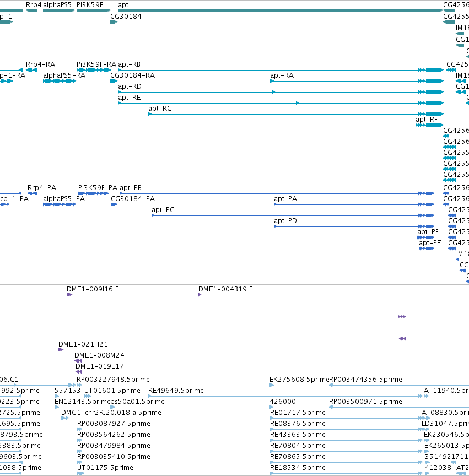Click the apt-RC transcript label
The width and height of the screenshot is (469, 476).
(x=160, y=109)
